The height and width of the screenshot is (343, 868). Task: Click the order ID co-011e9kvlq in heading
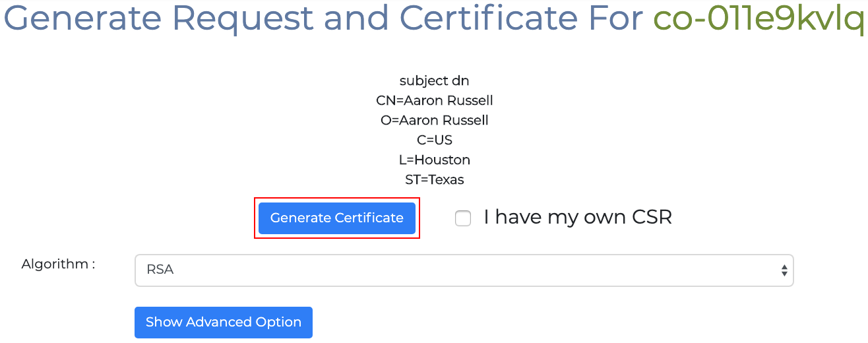(758, 18)
